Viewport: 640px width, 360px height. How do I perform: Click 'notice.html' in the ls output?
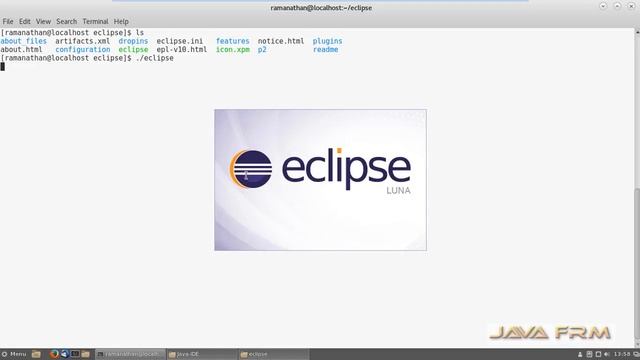pyautogui.click(x=281, y=41)
